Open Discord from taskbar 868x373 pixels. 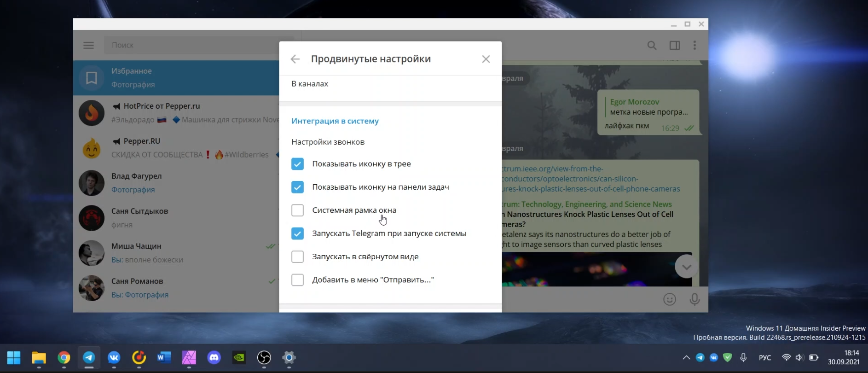tap(214, 357)
